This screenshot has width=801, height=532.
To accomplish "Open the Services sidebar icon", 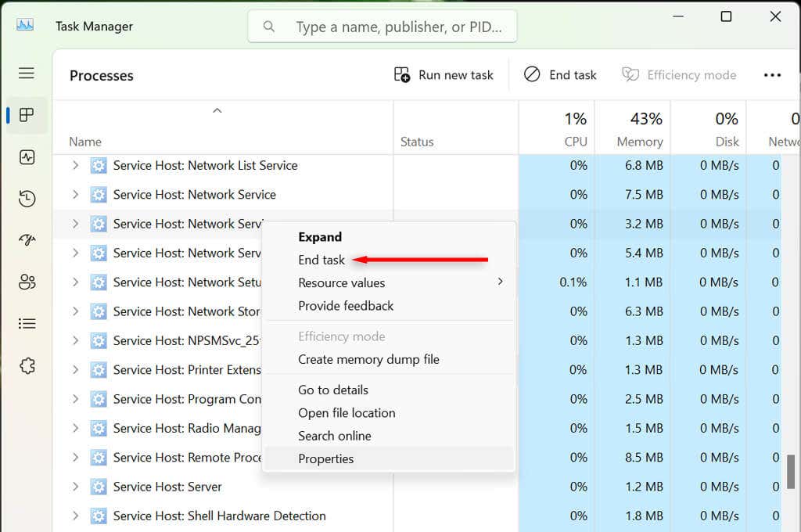I will 27,365.
